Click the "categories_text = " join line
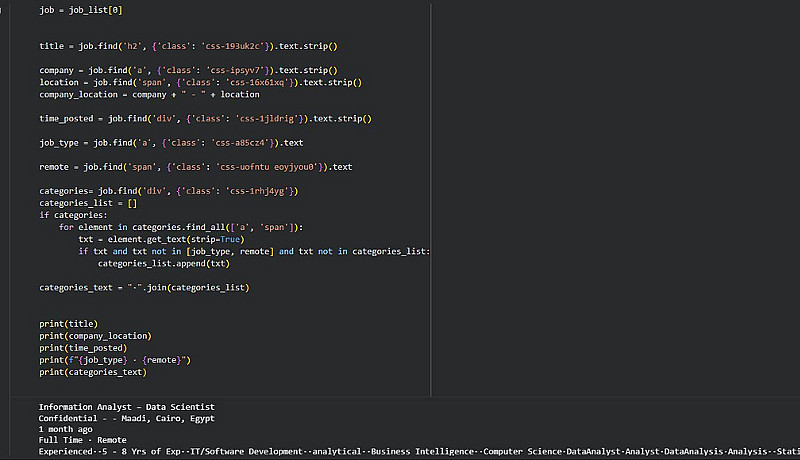Screen dimensions: 800x460 coord(144,288)
